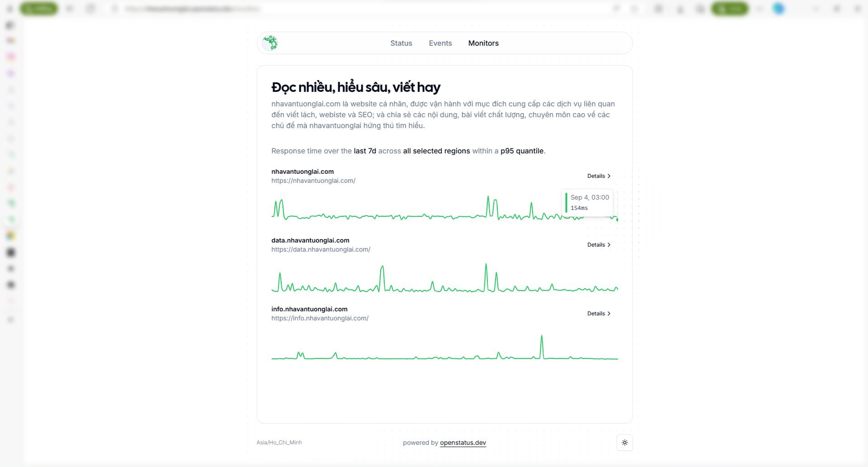Click the 'p95 quantile' text
Screen dimensions: 868x467
point(522,151)
